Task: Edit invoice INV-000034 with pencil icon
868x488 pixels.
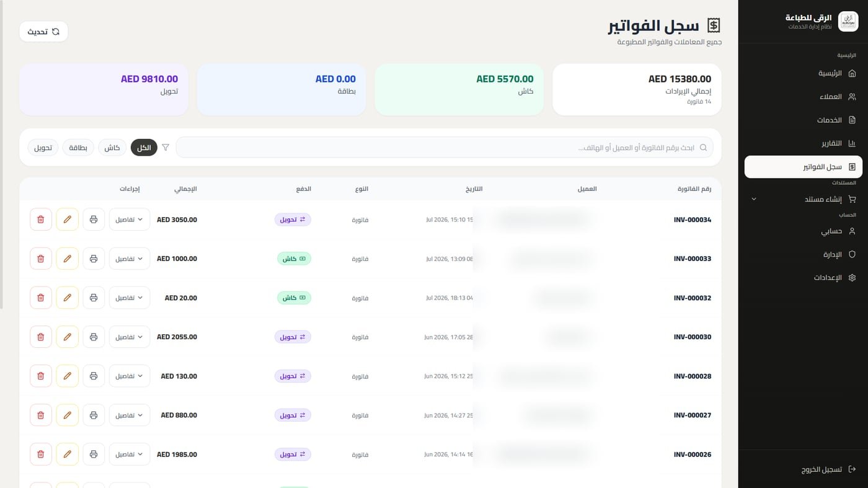Action: point(68,220)
